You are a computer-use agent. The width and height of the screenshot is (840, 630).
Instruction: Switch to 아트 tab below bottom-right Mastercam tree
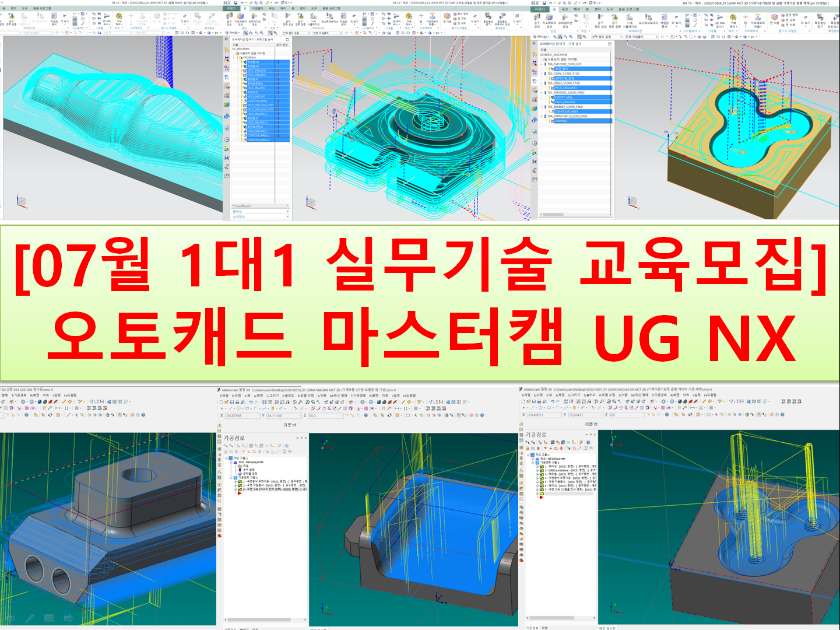pos(544,628)
